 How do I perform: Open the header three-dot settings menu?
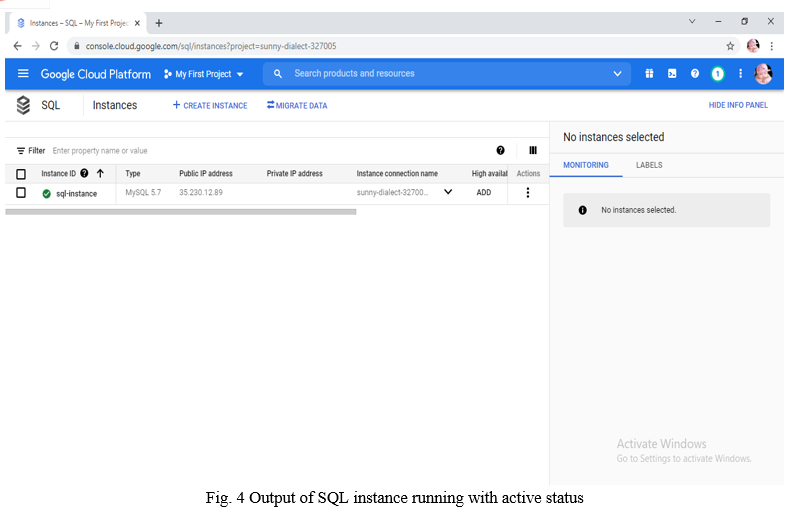tap(740, 74)
